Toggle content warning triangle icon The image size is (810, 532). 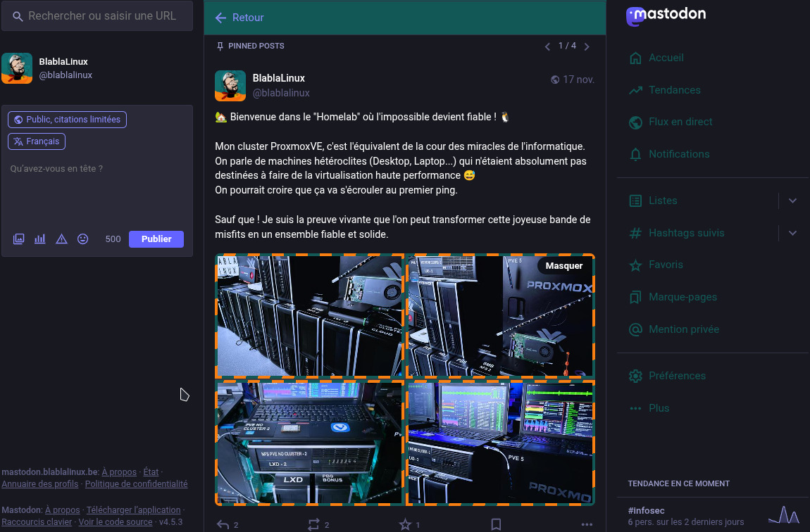tap(61, 239)
